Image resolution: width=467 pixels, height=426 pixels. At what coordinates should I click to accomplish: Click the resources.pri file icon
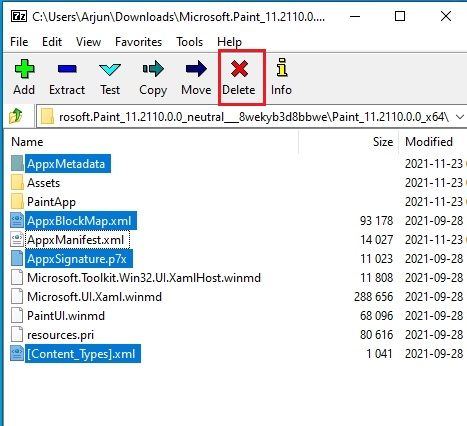tap(17, 335)
